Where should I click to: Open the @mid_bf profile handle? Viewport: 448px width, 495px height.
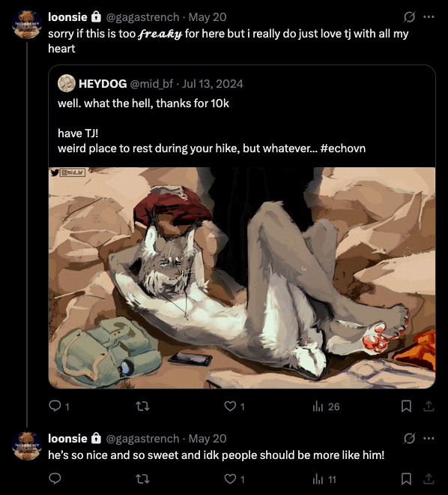pos(151,84)
